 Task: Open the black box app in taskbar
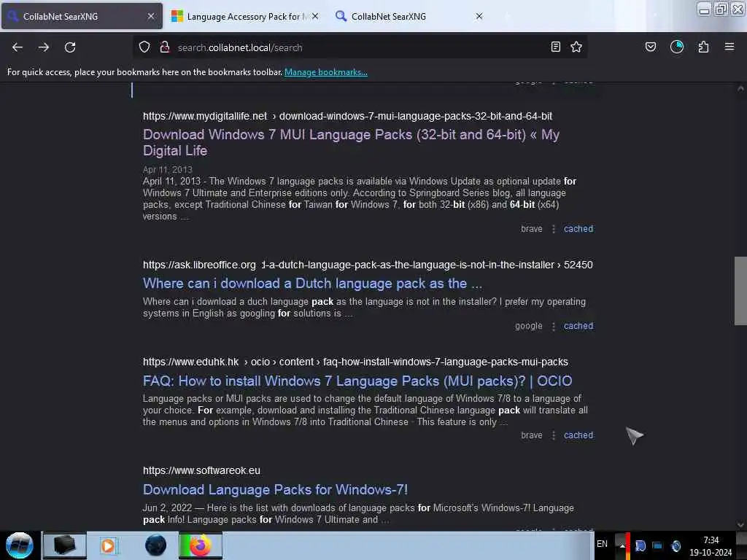click(x=65, y=545)
